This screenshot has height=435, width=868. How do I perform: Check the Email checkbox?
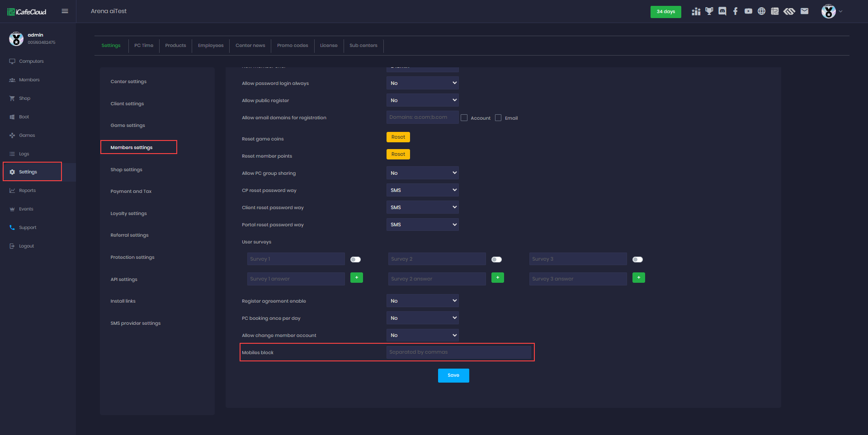point(498,118)
